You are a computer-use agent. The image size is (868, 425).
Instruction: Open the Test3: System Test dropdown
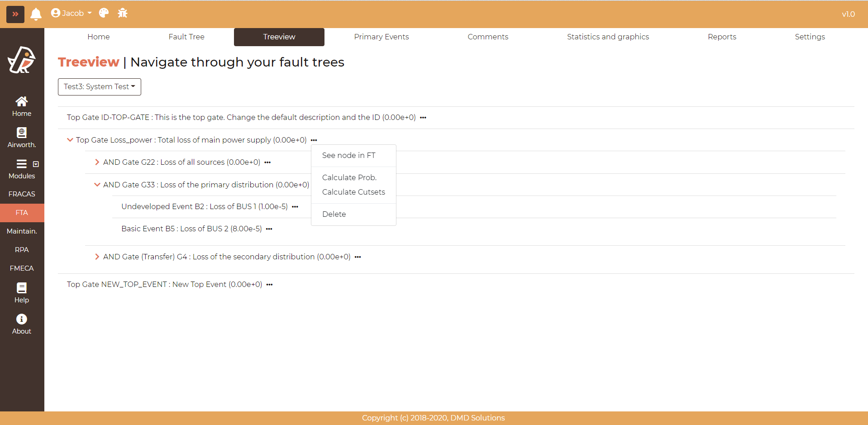pyautogui.click(x=100, y=87)
